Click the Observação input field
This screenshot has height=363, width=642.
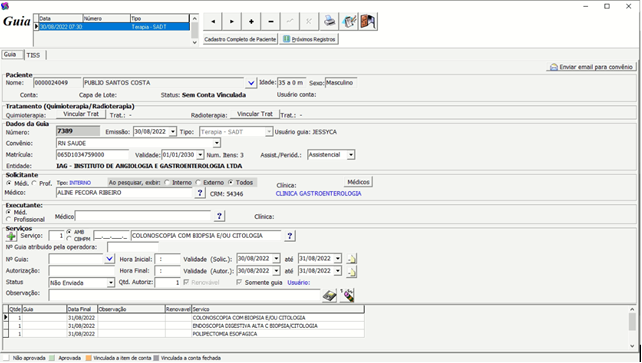[184, 295]
